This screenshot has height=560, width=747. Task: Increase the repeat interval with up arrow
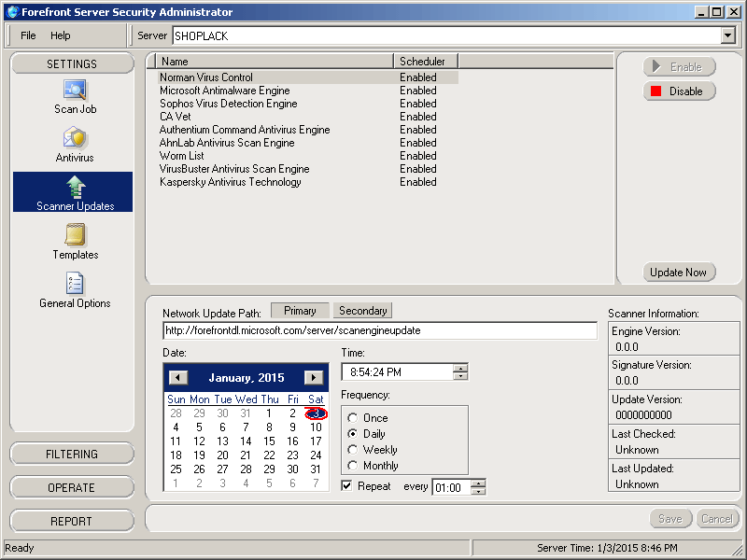click(x=478, y=483)
